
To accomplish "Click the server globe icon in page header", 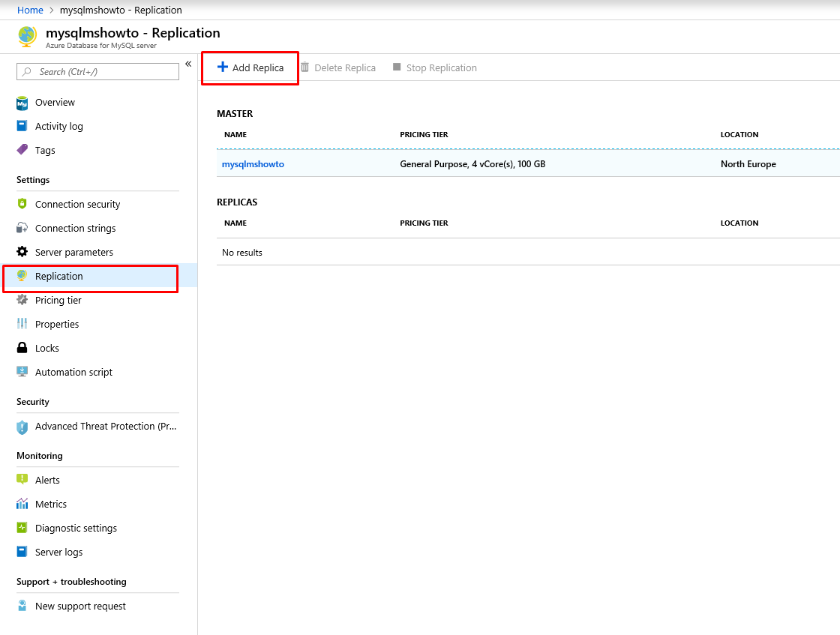I will [27, 37].
